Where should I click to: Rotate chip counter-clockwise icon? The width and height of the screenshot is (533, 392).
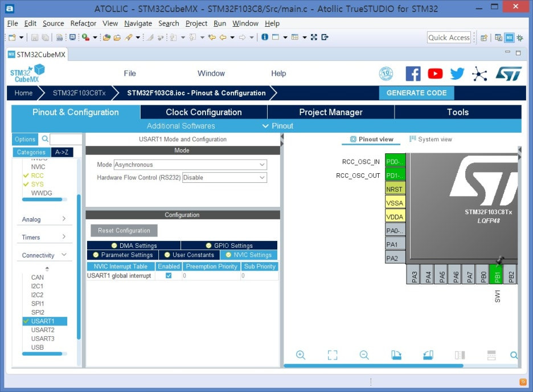pos(428,355)
